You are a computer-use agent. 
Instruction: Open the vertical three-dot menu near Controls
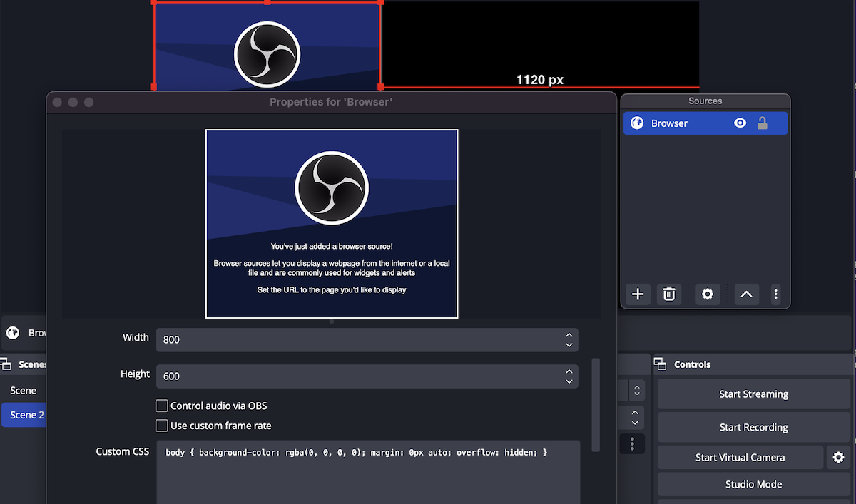click(631, 443)
